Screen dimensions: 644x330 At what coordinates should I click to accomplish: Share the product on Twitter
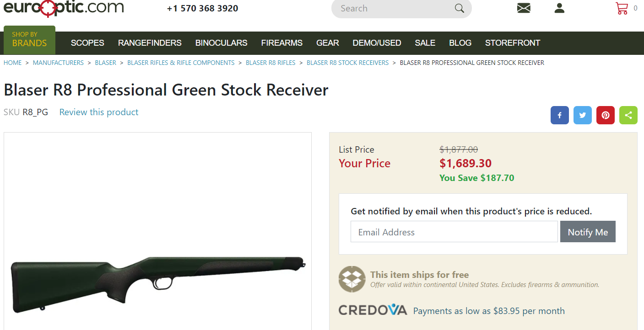(x=583, y=115)
